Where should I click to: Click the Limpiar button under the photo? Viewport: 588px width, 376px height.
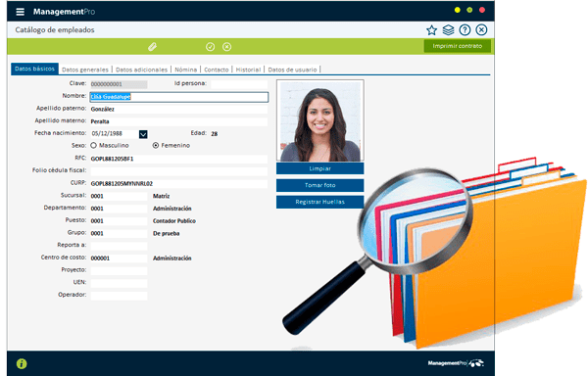pos(319,168)
